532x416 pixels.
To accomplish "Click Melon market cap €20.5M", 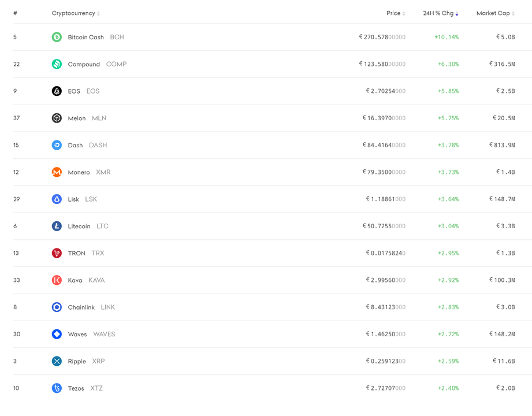I will [x=504, y=118].
